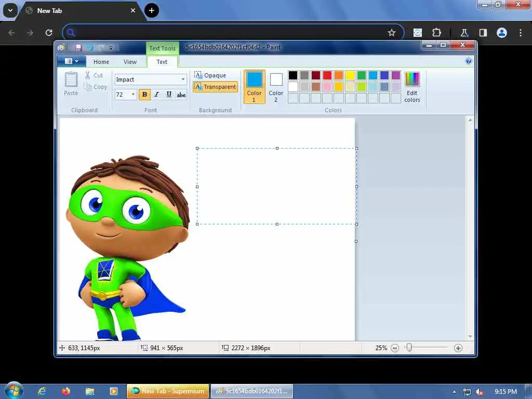This screenshot has width=532, height=399.
Task: Launch Firefox from taskbar
Action: click(66, 391)
